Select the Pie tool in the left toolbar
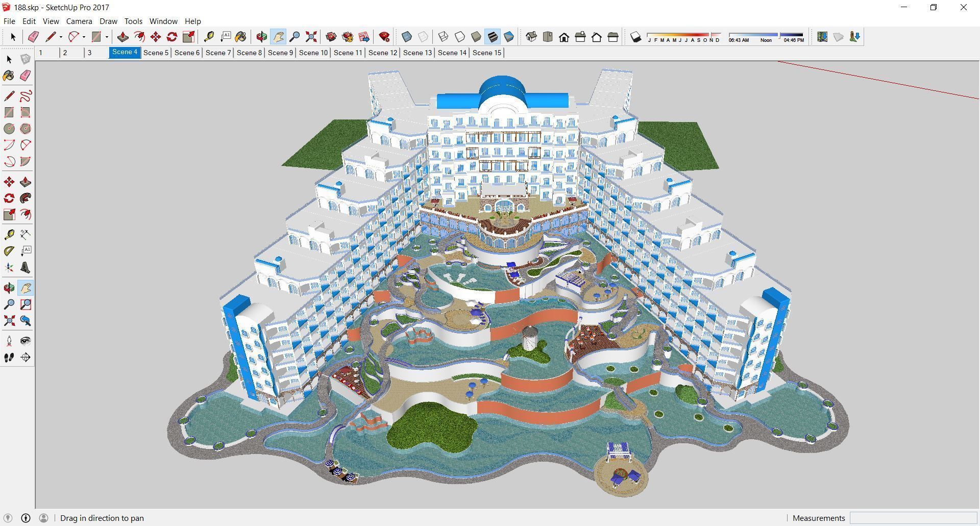980x526 pixels. (26, 161)
